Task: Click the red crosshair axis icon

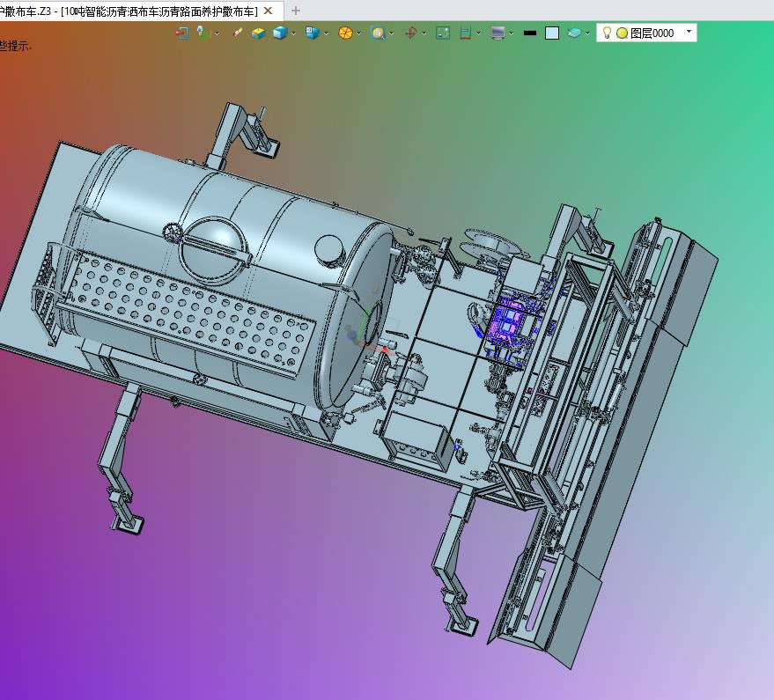Action: pyautogui.click(x=410, y=33)
